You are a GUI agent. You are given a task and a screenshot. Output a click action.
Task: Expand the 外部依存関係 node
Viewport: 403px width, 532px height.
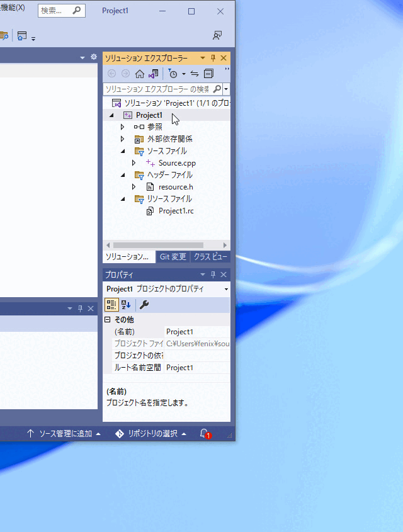(122, 139)
